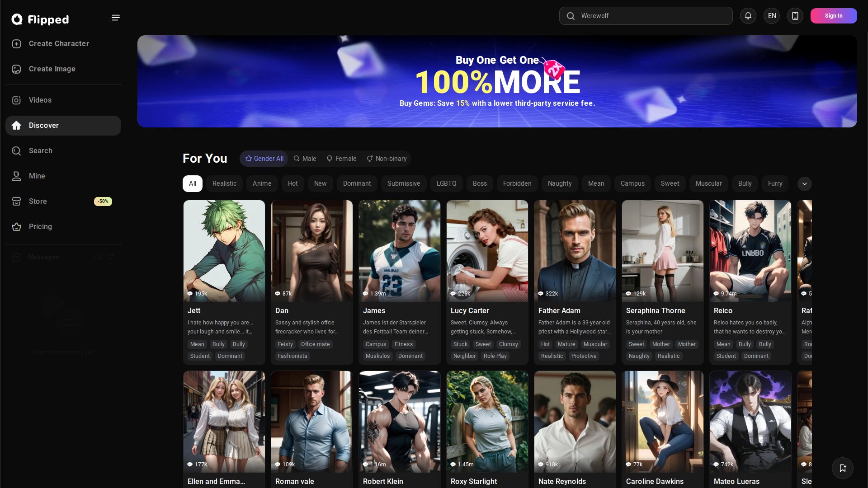This screenshot has width=868, height=488.
Task: Open the Hot category tab
Action: click(x=293, y=184)
